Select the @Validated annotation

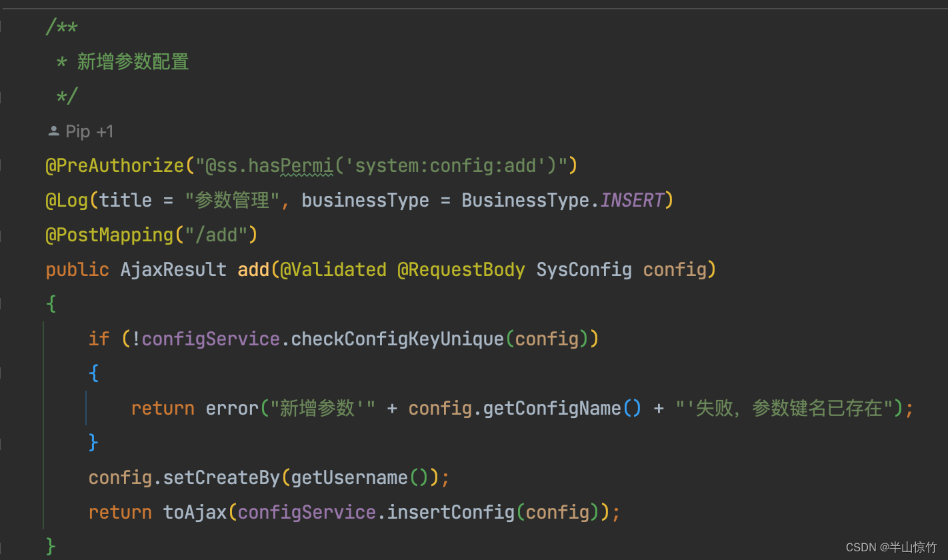coord(333,269)
